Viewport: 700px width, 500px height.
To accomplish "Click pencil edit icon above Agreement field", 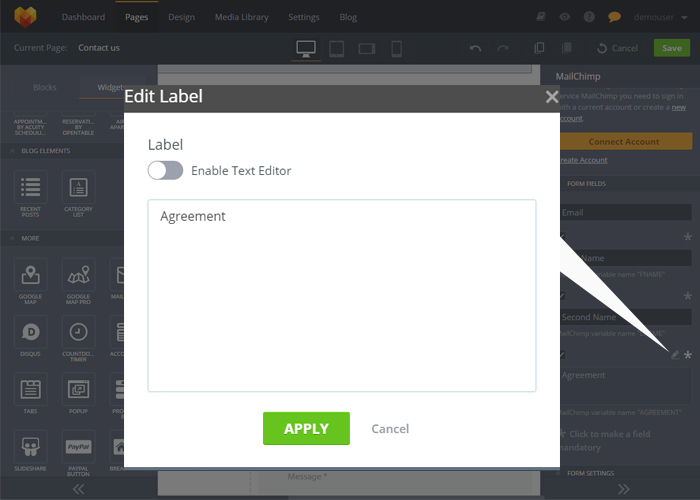I will 675,355.
